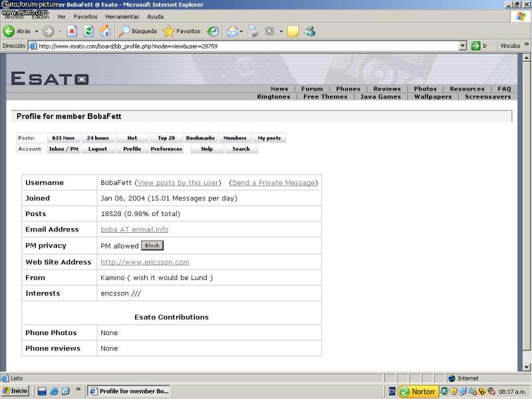The image size is (532, 399).
Task: Open the Atrás history dropdown arrow
Action: coord(37,31)
